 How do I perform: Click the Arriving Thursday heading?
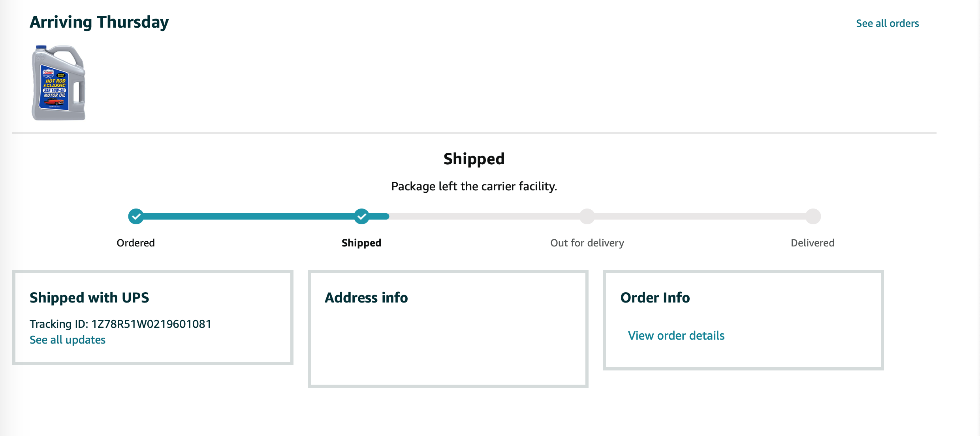coord(99,22)
